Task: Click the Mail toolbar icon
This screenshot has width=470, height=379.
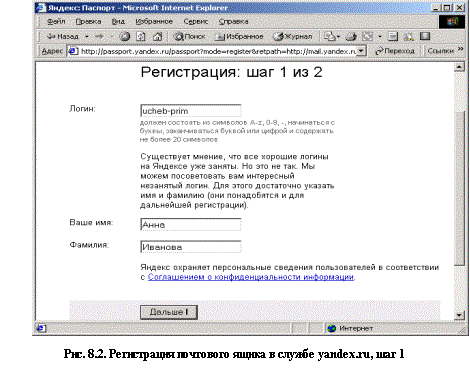Action: 329,36
